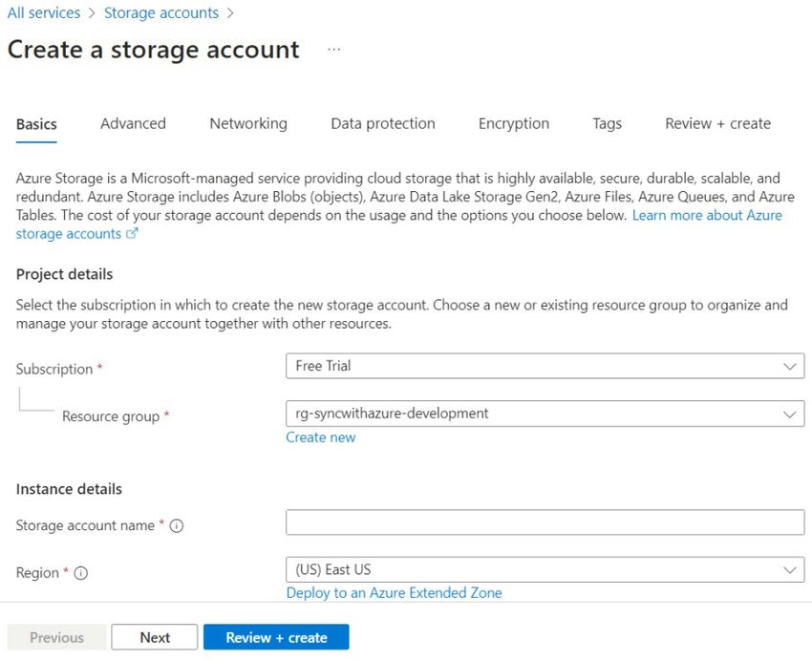Viewport: 812px width, 661px height.
Task: Go to the Data protection tab
Action: (383, 123)
